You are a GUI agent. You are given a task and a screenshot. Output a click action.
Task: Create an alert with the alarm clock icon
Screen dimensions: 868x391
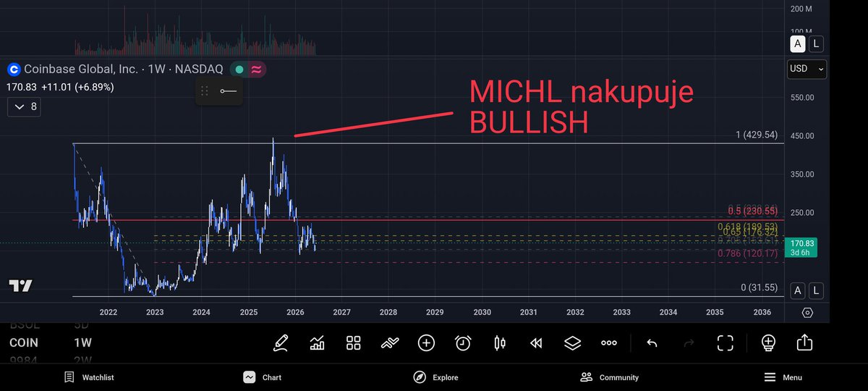click(463, 342)
